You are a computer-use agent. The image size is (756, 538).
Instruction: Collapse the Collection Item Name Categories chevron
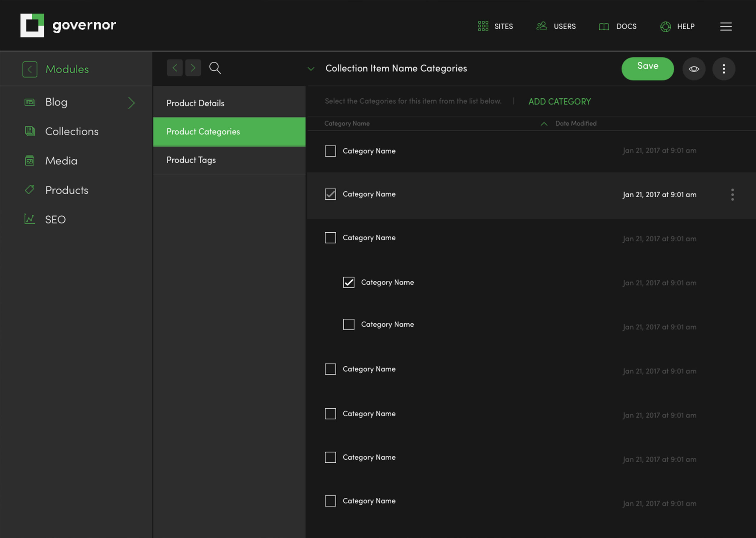[311, 69]
